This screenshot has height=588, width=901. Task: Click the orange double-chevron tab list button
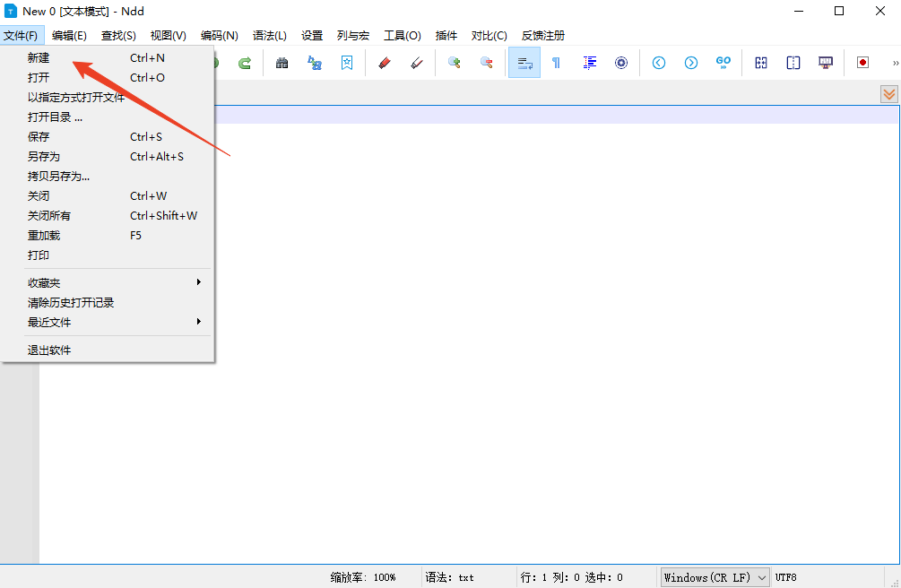[x=889, y=94]
